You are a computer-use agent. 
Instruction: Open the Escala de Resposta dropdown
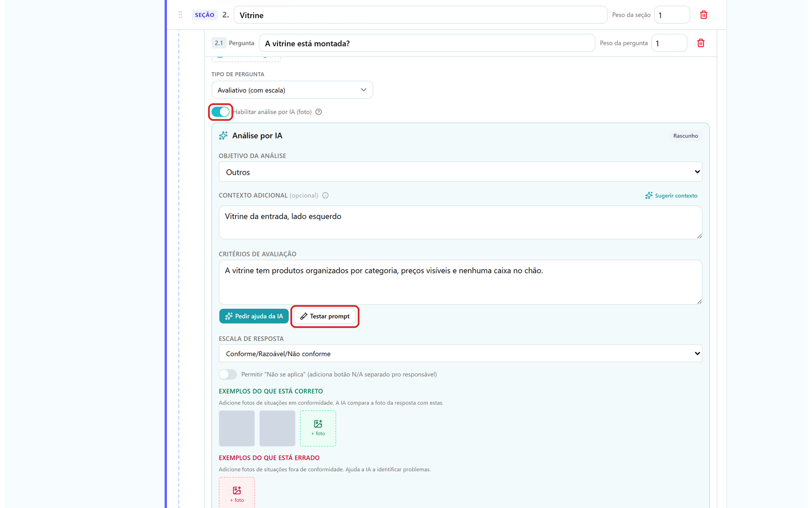(x=460, y=354)
